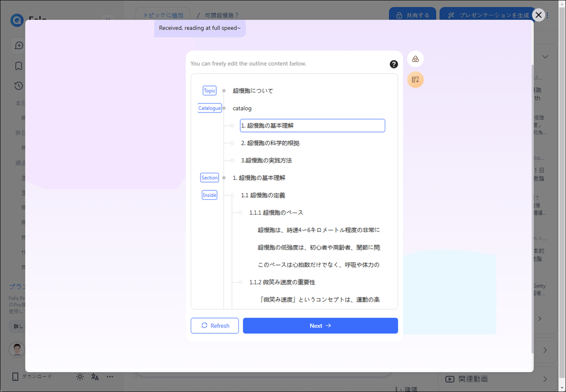Collapse the right panel with the top chevron
This screenshot has height=392, width=566.
click(545, 57)
